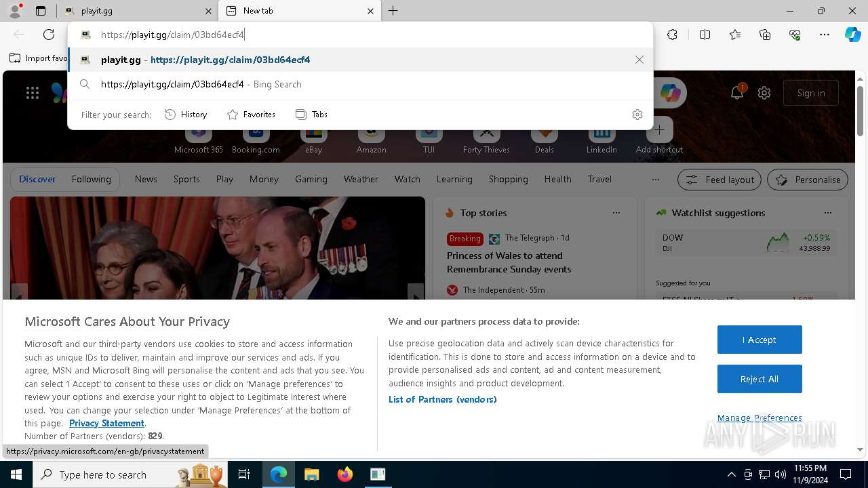Open the Import favourites bookmark item
The width and height of the screenshot is (868, 488).
39,58
